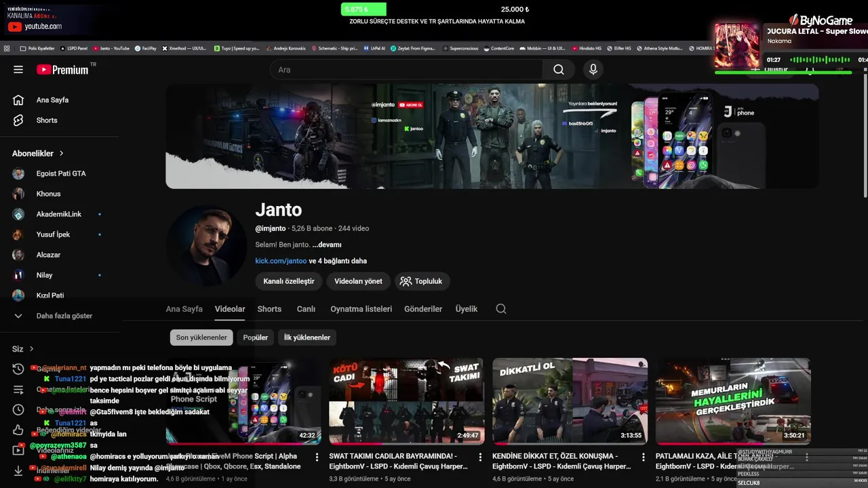Image resolution: width=868 pixels, height=488 pixels.
Task: Click SWAT TAKIMI CADILAR BAYRAMINDA video title
Action: click(398, 461)
